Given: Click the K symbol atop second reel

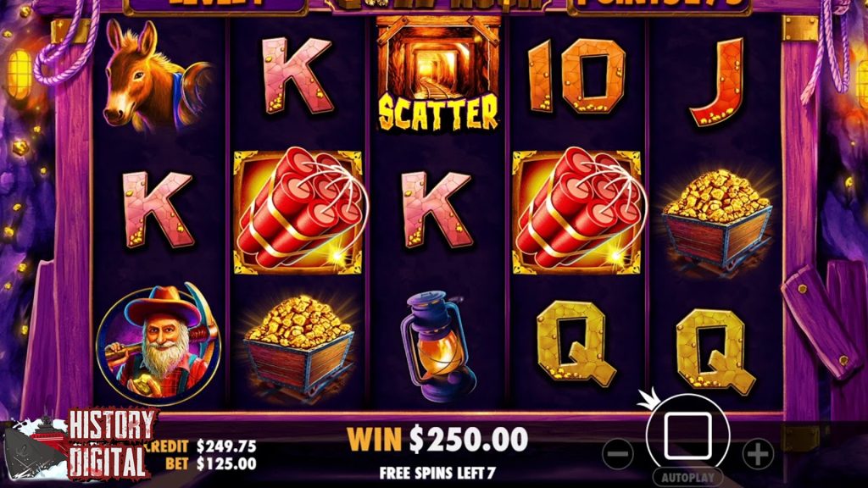Looking at the screenshot, I should tap(298, 75).
